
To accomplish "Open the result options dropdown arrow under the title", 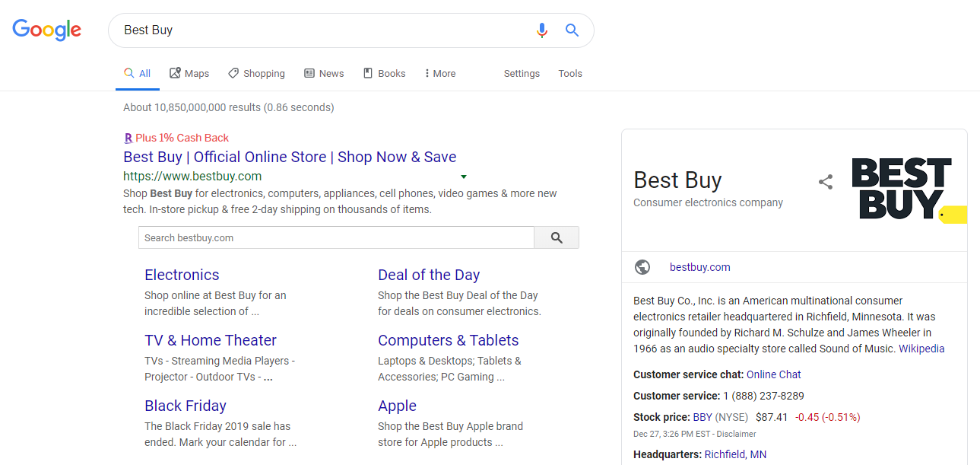I will tap(464, 177).
